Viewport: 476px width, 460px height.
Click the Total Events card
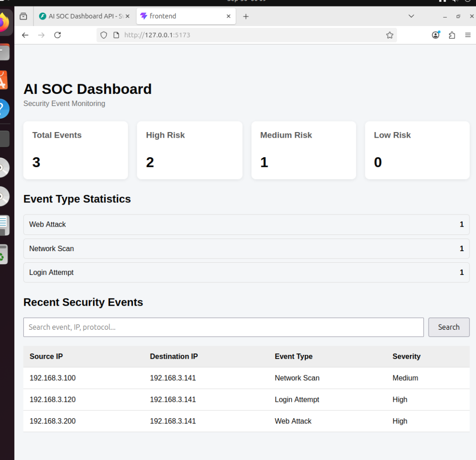click(x=76, y=150)
